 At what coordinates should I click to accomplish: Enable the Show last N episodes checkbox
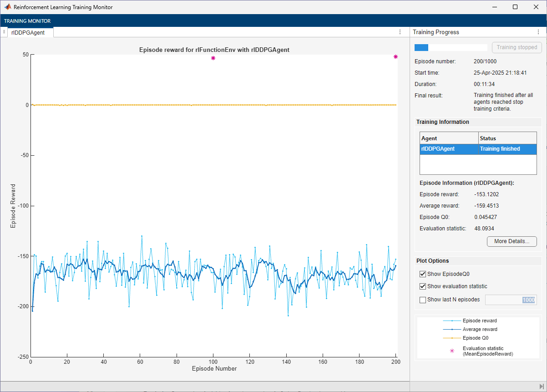tap(423, 300)
